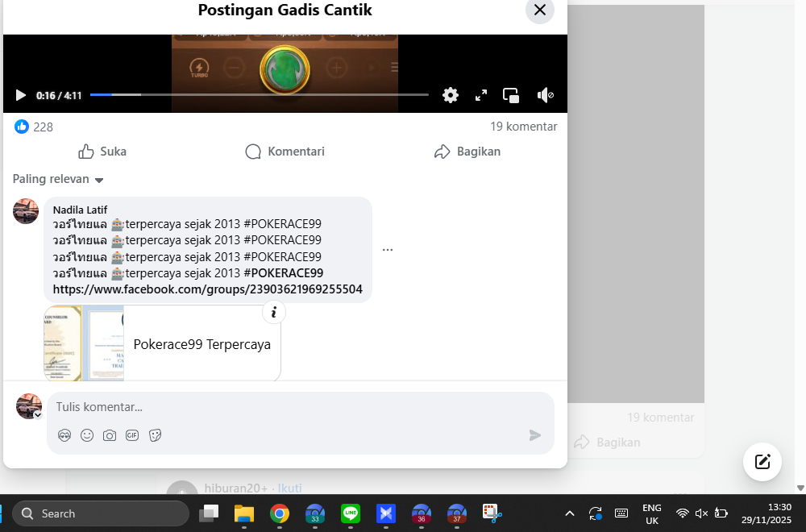Open the Pokerace99 Terpercaya link preview
This screenshot has height=532, width=806.
coord(163,343)
